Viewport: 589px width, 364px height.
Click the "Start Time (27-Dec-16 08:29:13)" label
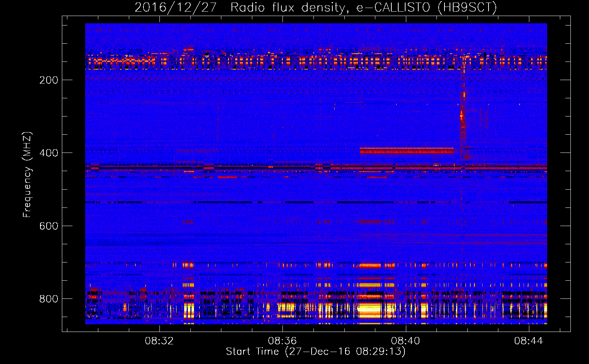(x=316, y=352)
